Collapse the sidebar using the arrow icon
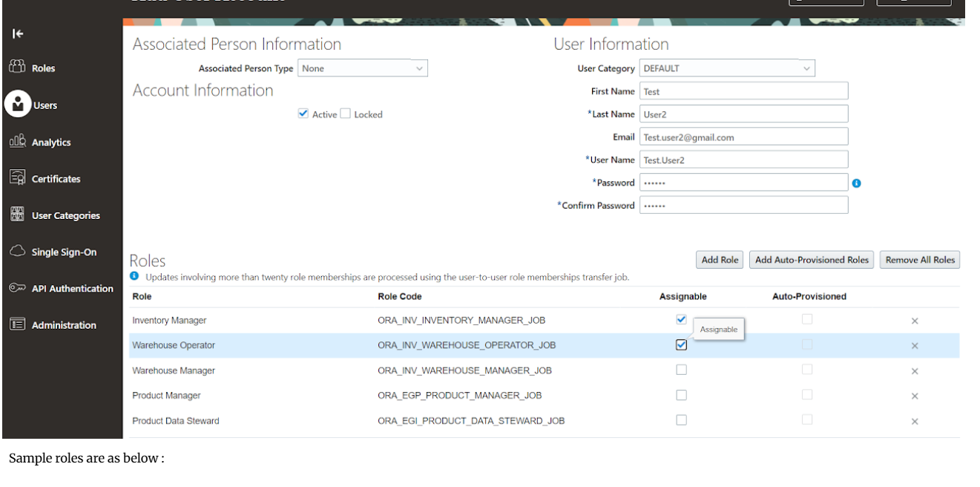Image resolution: width=980 pixels, height=487 pixels. click(18, 34)
